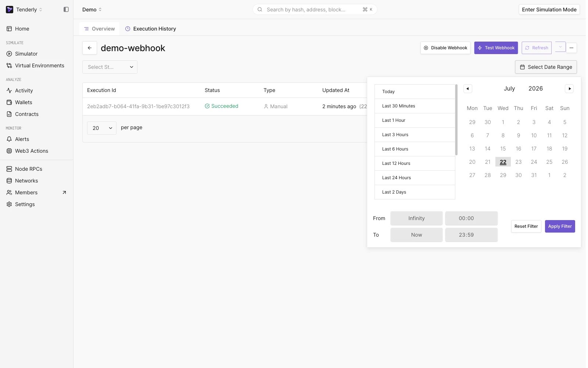Focus the hash/address search field
The image size is (588, 368).
[x=315, y=10]
